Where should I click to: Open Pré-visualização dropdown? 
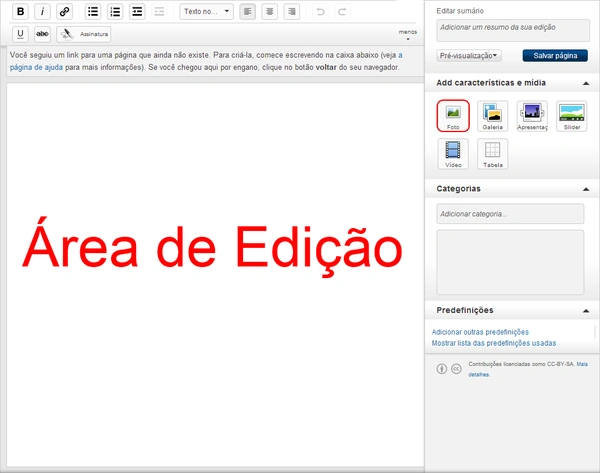pyautogui.click(x=469, y=55)
